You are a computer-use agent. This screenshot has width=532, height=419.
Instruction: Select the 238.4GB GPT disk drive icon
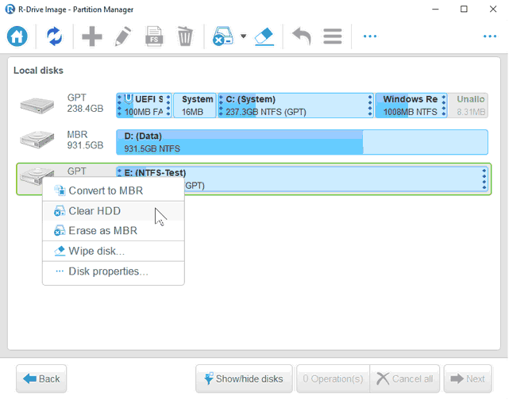click(37, 106)
